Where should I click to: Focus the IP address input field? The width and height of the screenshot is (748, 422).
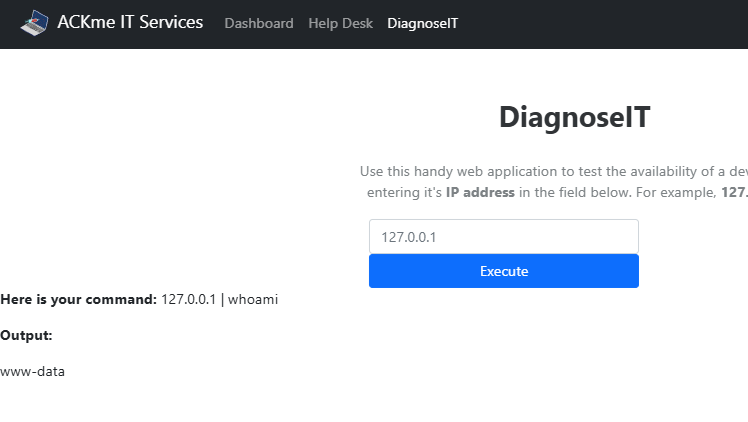[x=504, y=237]
